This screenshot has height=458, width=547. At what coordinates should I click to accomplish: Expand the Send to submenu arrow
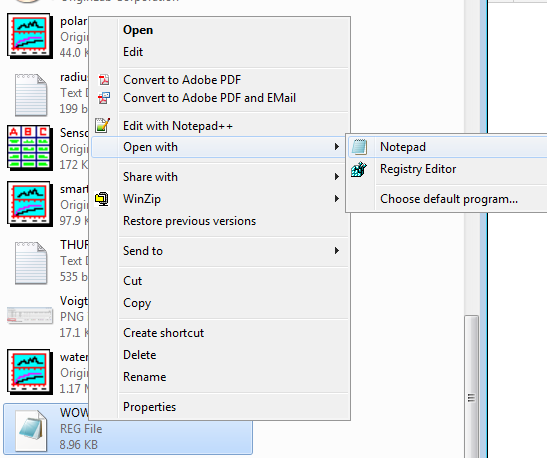coord(337,251)
